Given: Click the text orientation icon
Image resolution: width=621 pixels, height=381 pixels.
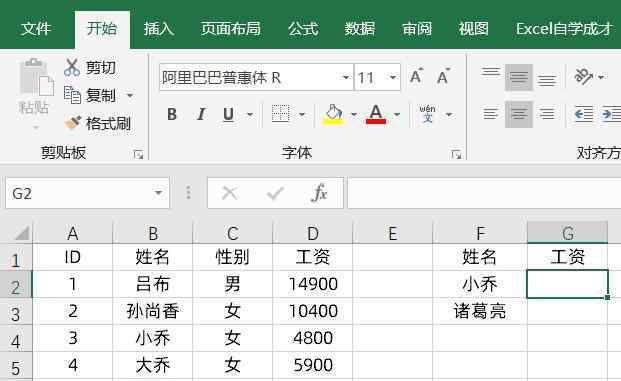Looking at the screenshot, I should click(583, 76).
